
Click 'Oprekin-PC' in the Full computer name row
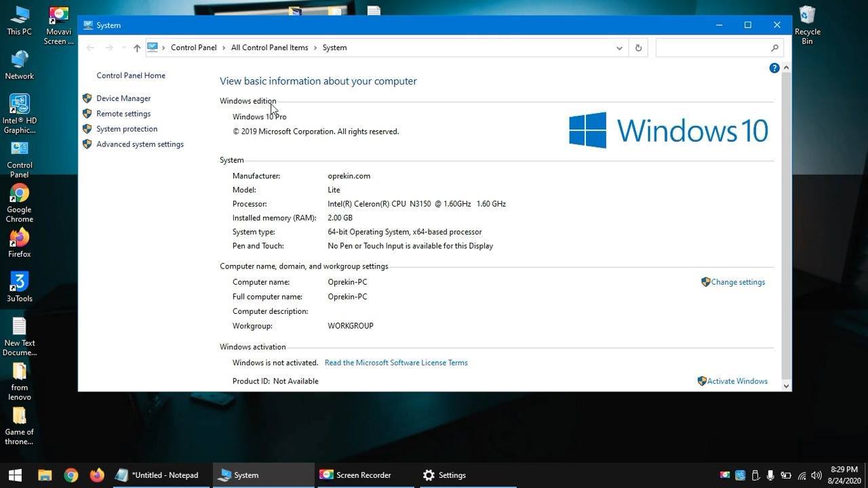pyautogui.click(x=347, y=297)
